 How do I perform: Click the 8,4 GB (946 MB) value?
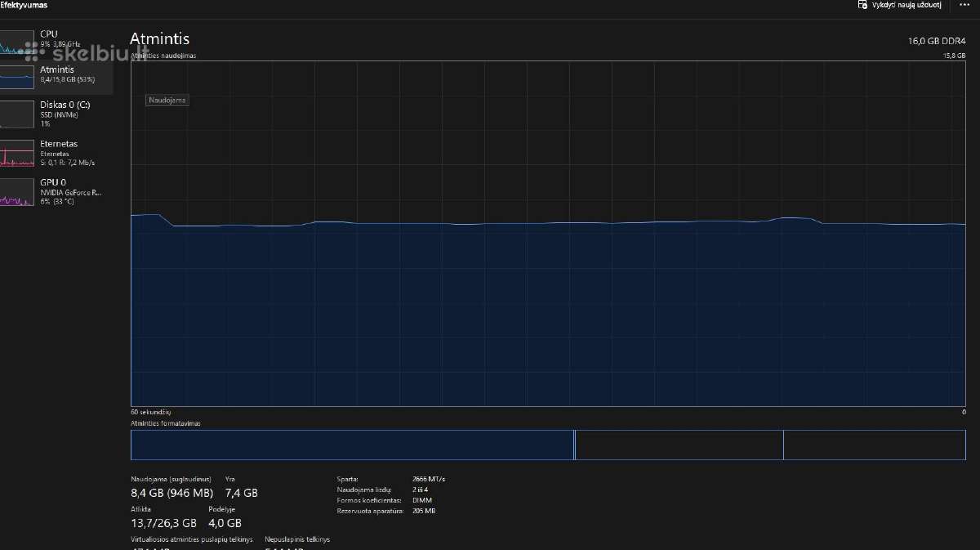pos(171,493)
